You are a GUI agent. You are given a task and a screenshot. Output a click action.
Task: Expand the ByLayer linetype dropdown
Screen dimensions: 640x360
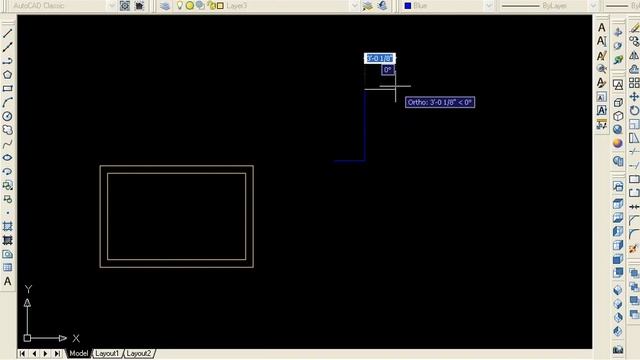click(x=593, y=6)
